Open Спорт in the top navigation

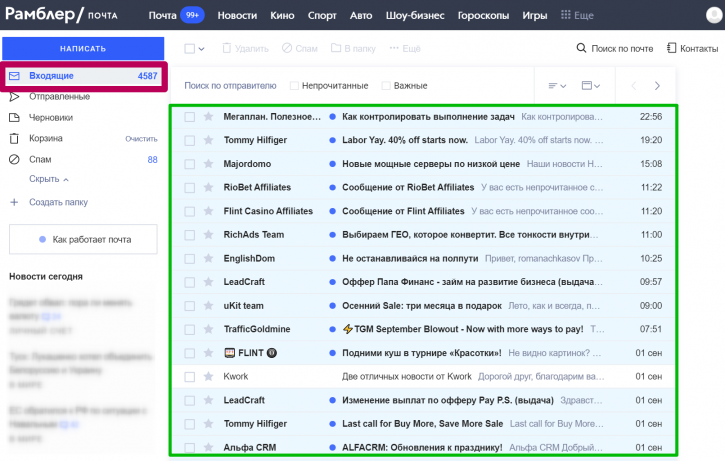[322, 15]
